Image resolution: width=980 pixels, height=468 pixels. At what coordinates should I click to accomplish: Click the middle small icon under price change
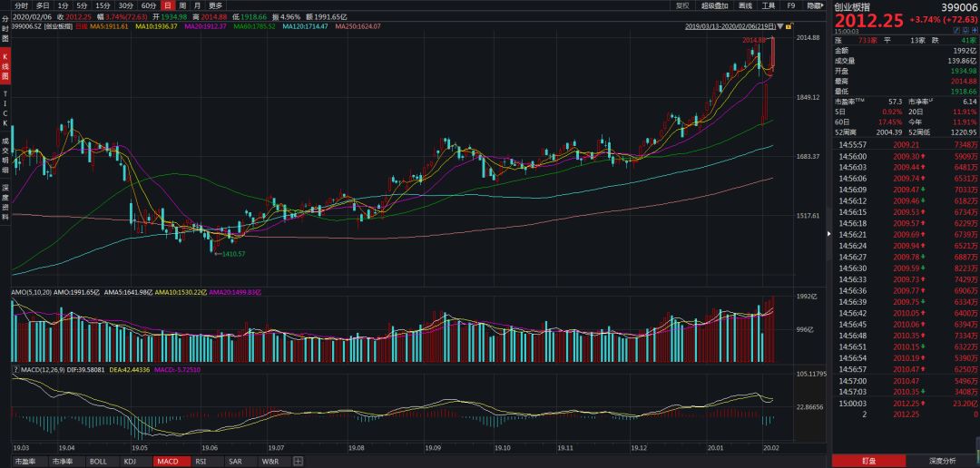pos(965,30)
